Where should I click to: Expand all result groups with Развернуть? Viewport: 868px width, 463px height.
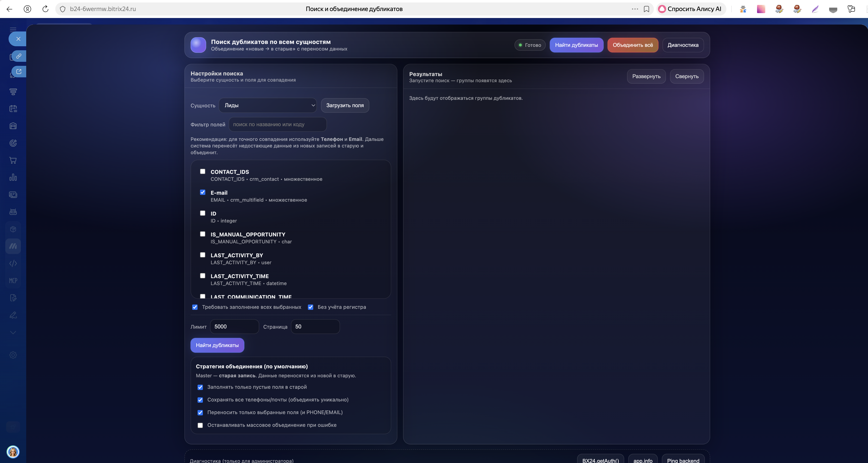coord(646,76)
